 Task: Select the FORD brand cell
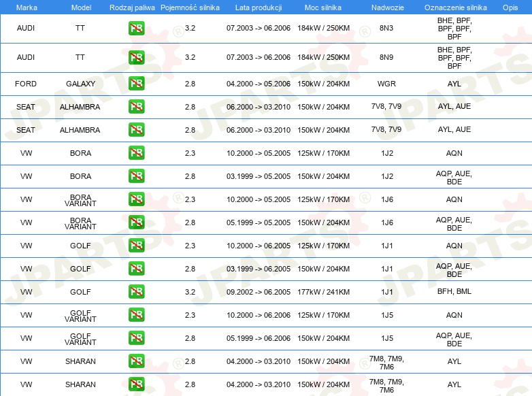pyautogui.click(x=26, y=84)
